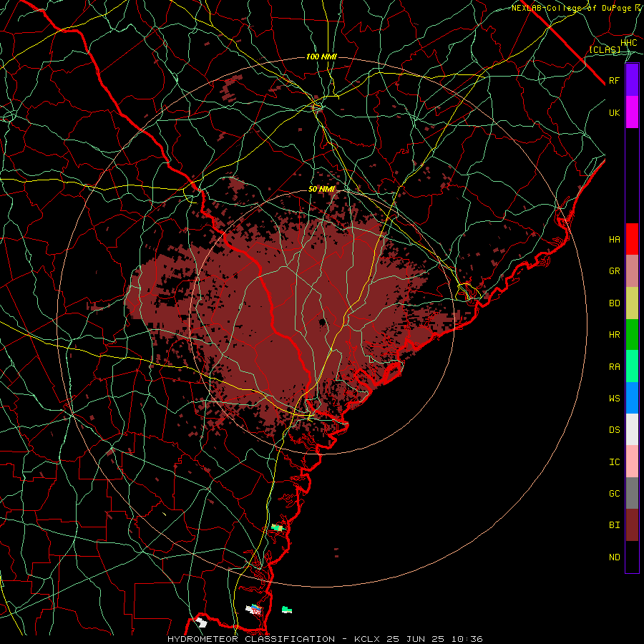Click the IC light-pink legend swatch
The image size is (644, 644).
[x=632, y=462]
